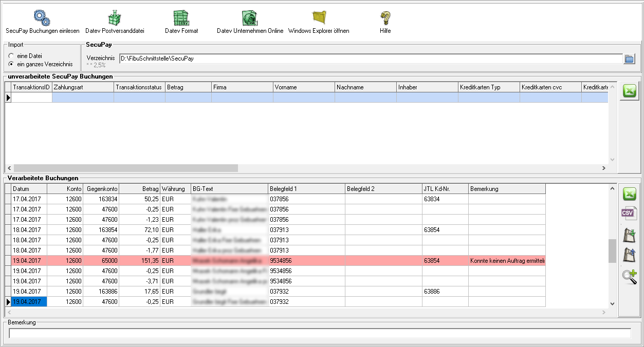Export unverarbeitete SecuPay Buchungen to Excel
The image size is (644, 347).
[629, 91]
